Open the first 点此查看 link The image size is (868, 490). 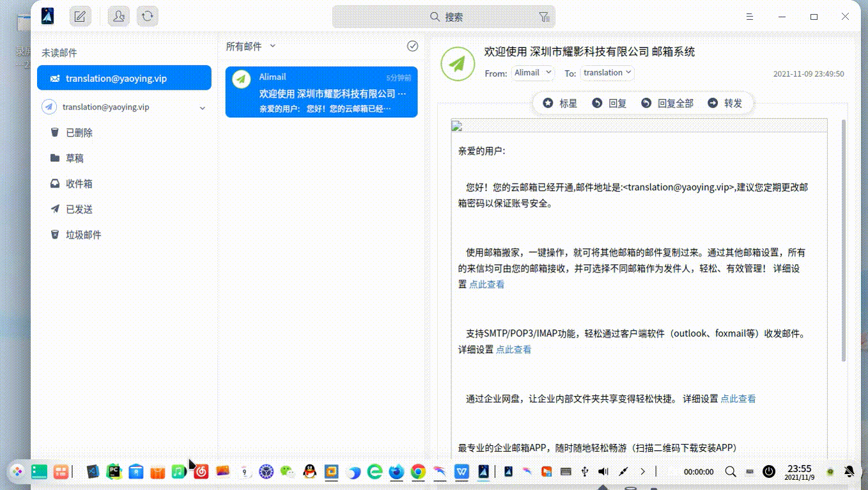486,284
